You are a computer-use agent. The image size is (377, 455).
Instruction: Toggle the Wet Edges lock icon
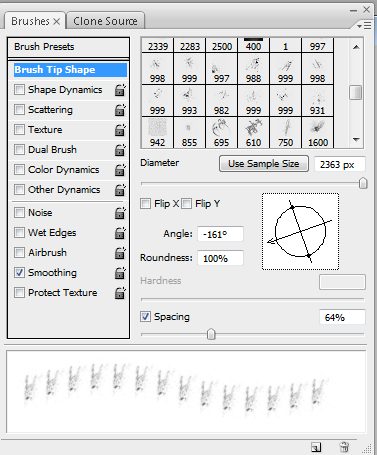120,233
